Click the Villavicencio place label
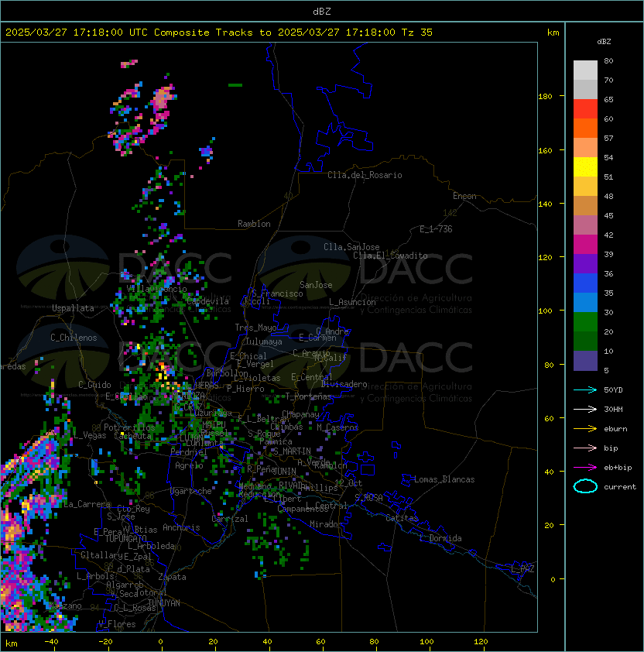The image size is (644, 652). 156,289
